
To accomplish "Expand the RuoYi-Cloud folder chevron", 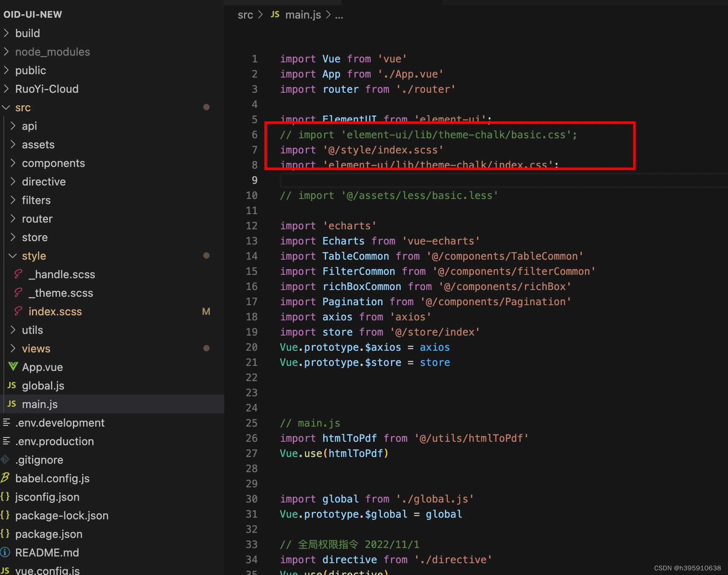I will (6, 89).
